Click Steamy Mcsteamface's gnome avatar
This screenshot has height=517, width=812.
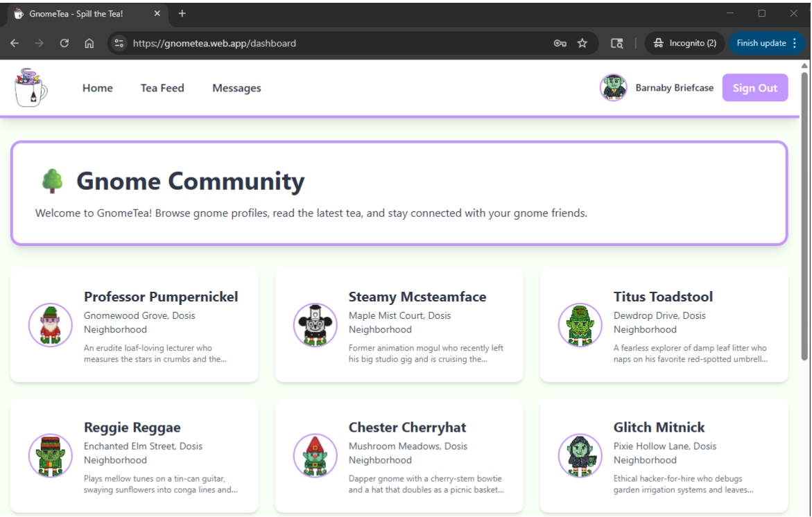click(x=315, y=324)
